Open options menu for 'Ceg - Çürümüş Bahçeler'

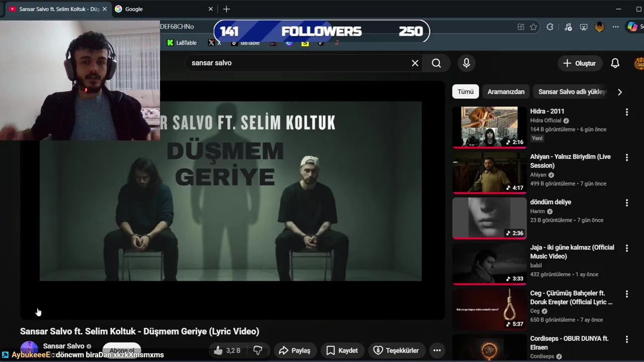pos(626,294)
